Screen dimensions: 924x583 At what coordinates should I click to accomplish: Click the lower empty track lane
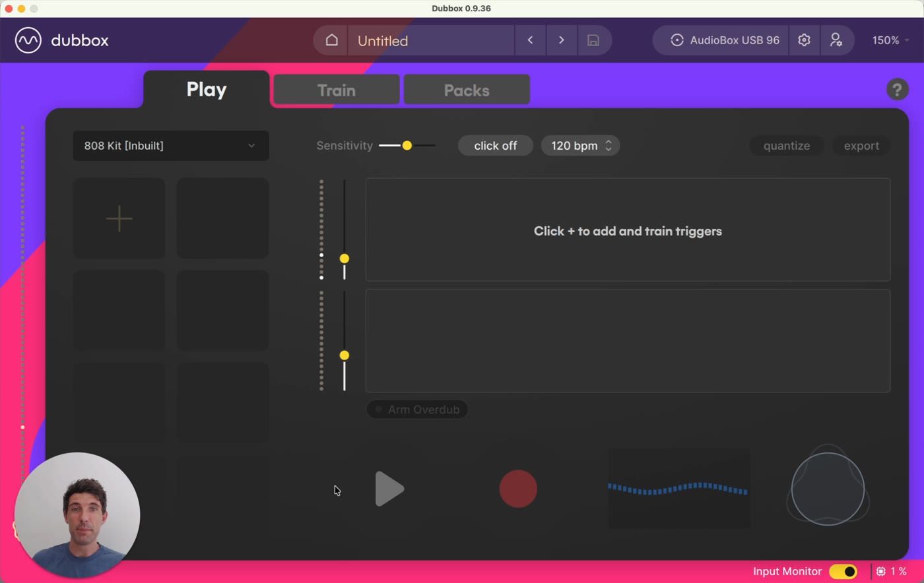[x=628, y=341]
